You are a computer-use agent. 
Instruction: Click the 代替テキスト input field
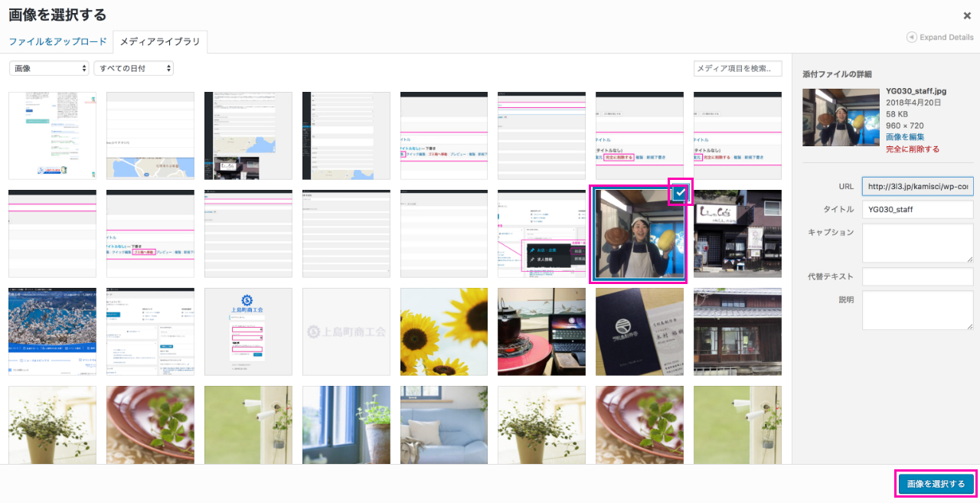[x=917, y=276]
